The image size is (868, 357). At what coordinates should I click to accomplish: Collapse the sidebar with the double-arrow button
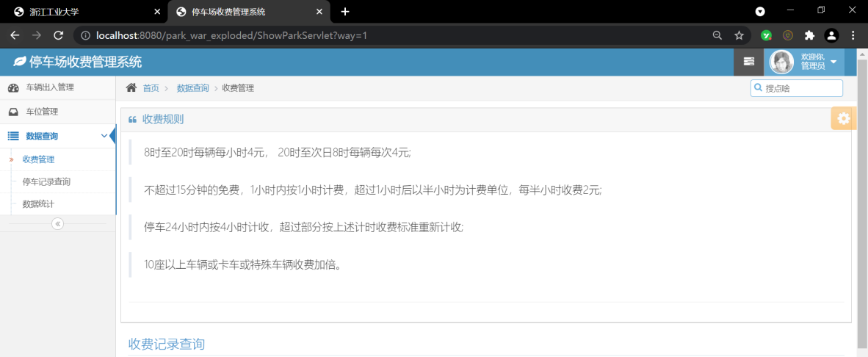(x=58, y=223)
